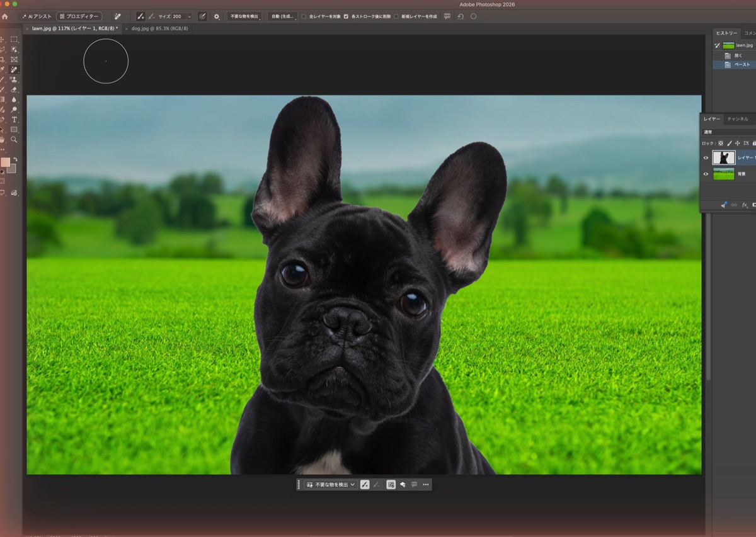Click the reset arrow icon in options bar

click(461, 16)
